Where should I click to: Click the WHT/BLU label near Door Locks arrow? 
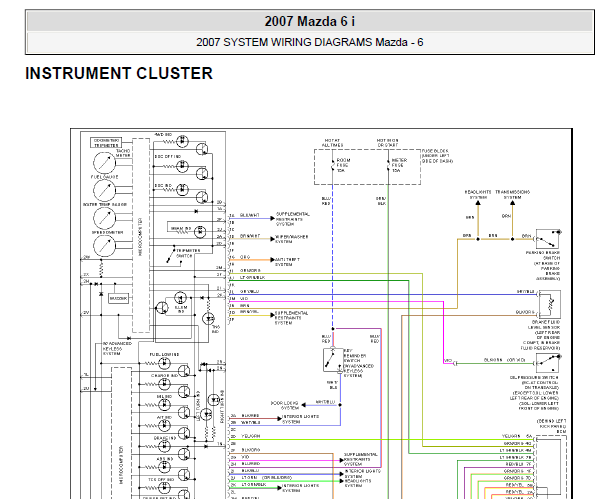pyautogui.click(x=325, y=402)
